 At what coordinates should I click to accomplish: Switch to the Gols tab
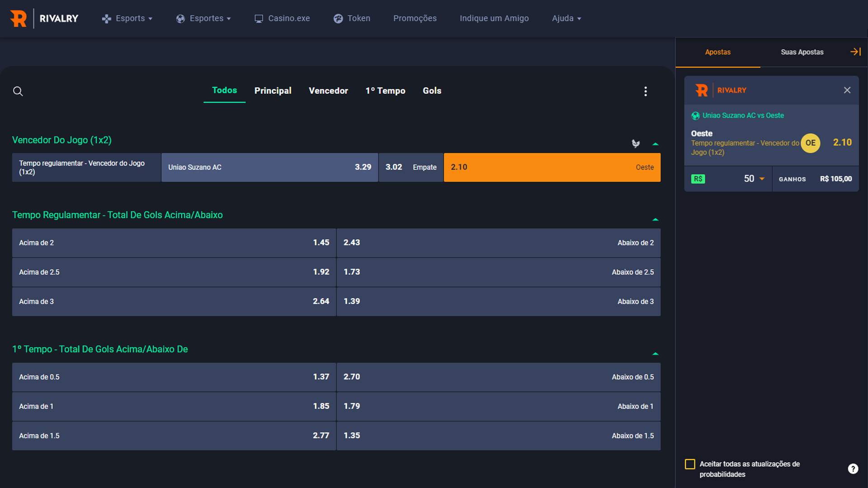(x=432, y=91)
